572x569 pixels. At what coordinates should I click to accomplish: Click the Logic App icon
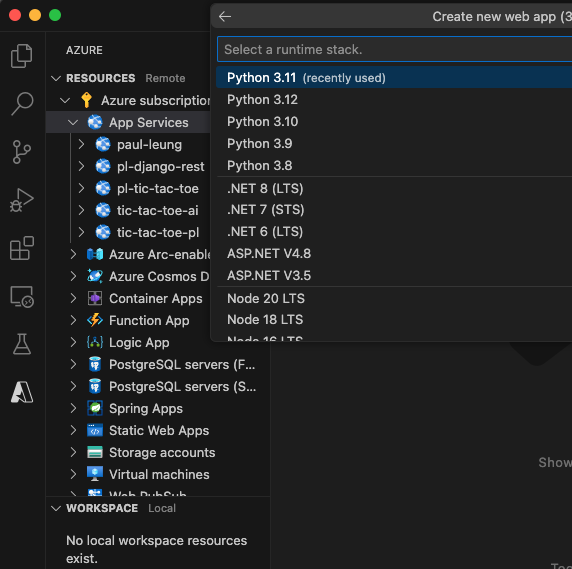95,342
